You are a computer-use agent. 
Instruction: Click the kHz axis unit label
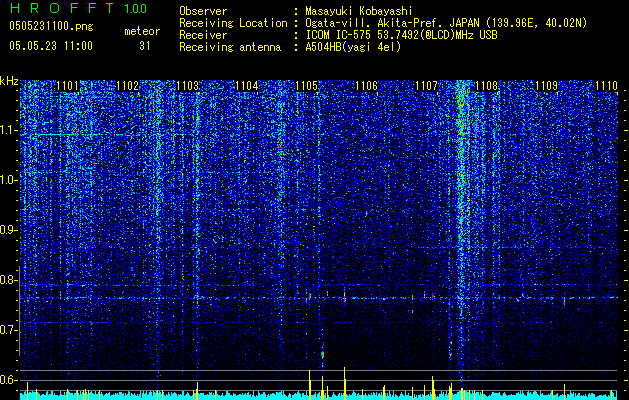tap(9, 81)
